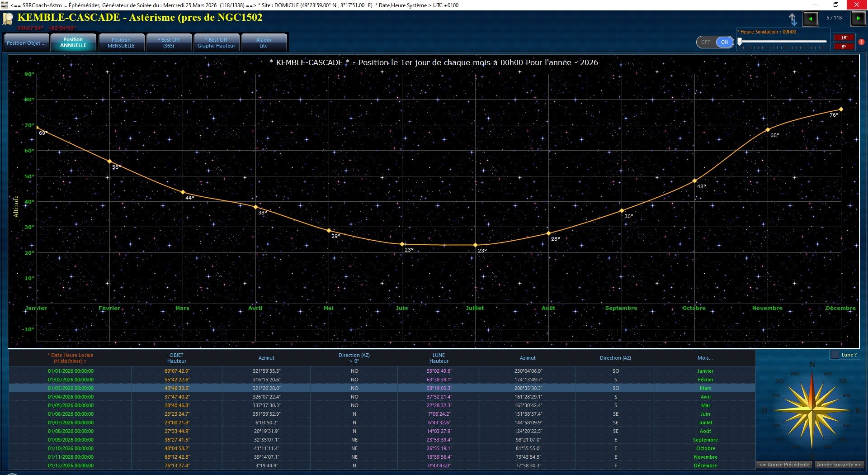Click the Mois... column header

tap(705, 358)
